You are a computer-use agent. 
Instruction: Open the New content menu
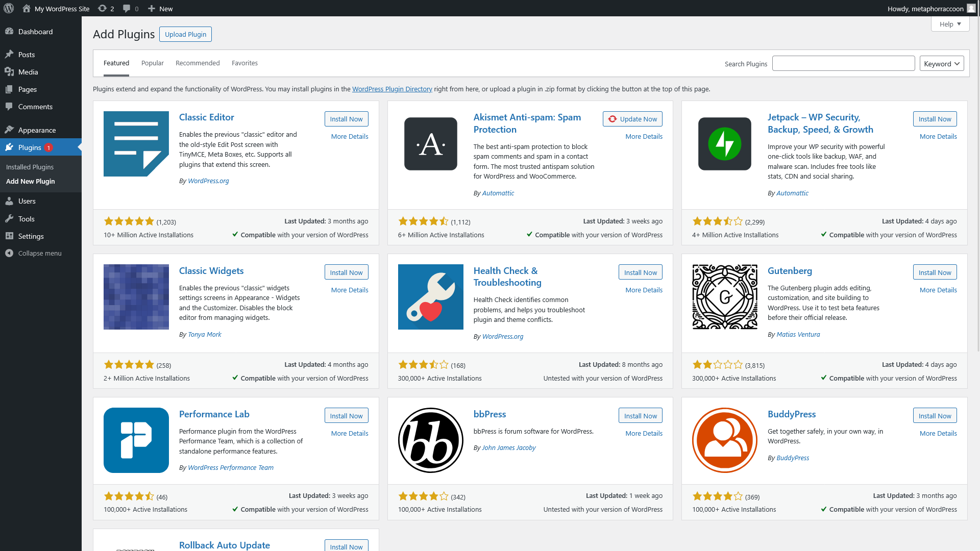(x=160, y=8)
